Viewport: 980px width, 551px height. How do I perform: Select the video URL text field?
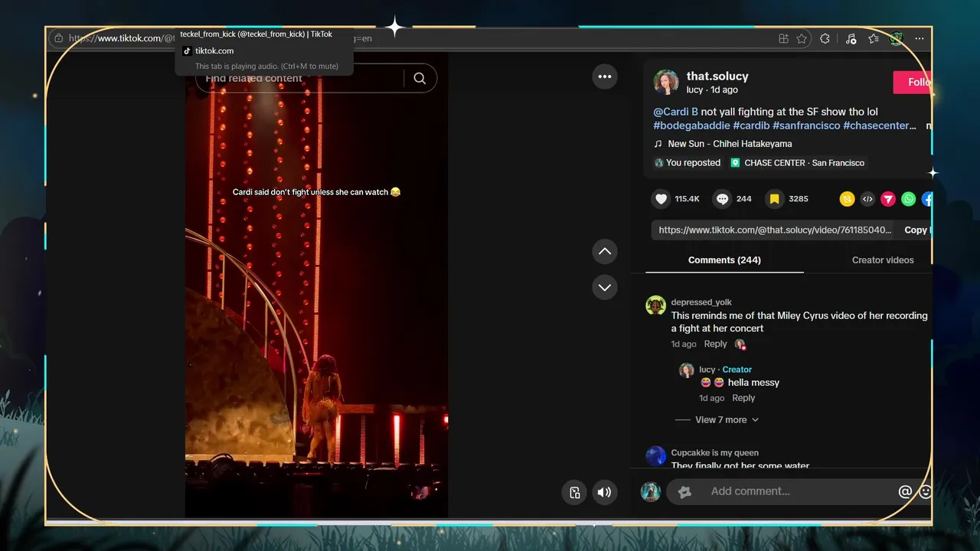tap(775, 230)
